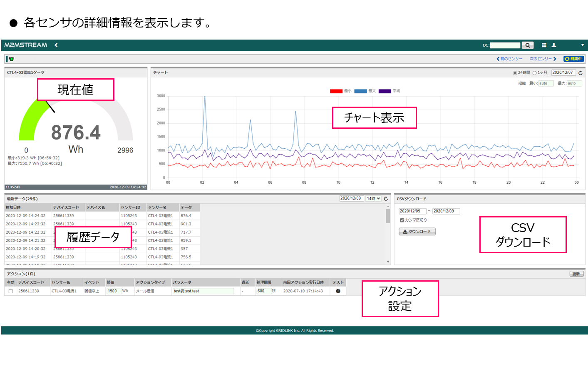
Task: Click the CSV start date field
Action: point(412,211)
